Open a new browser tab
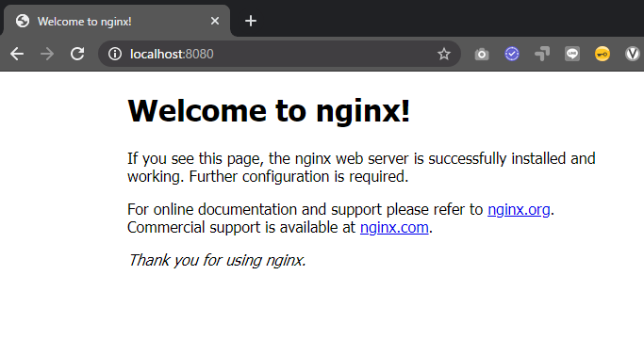 [251, 21]
